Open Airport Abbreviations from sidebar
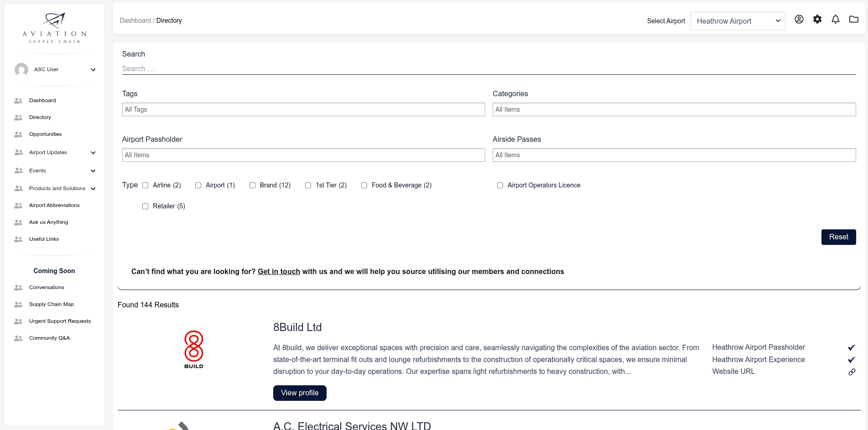Screen dimensions: 868x430 coord(54,205)
